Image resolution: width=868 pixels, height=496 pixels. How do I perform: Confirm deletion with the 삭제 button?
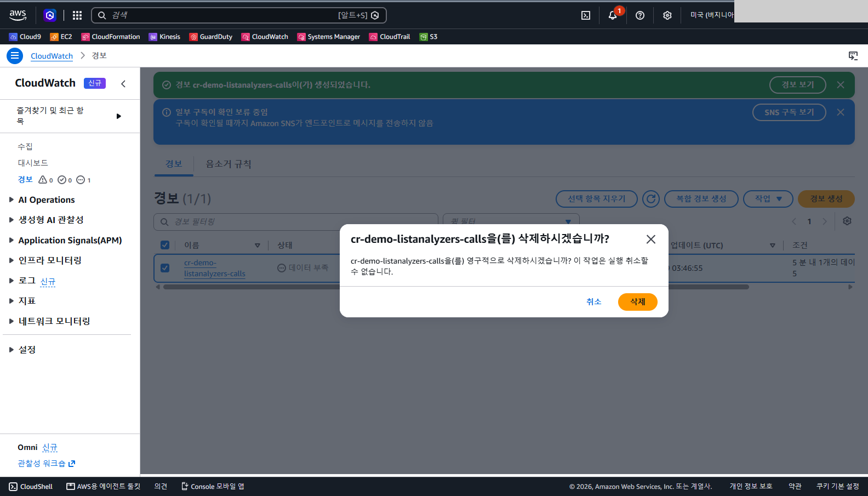[638, 302]
